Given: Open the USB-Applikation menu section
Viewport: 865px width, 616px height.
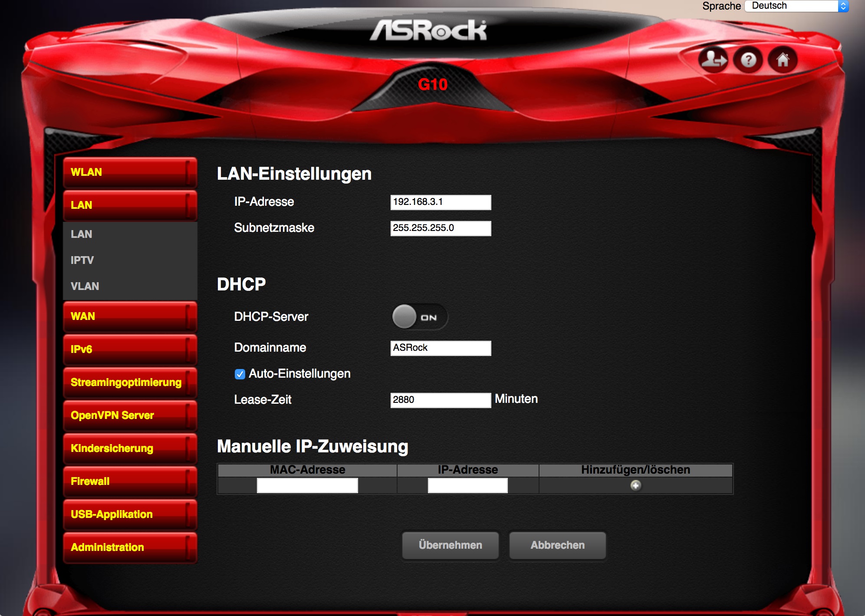Looking at the screenshot, I should click(x=130, y=514).
